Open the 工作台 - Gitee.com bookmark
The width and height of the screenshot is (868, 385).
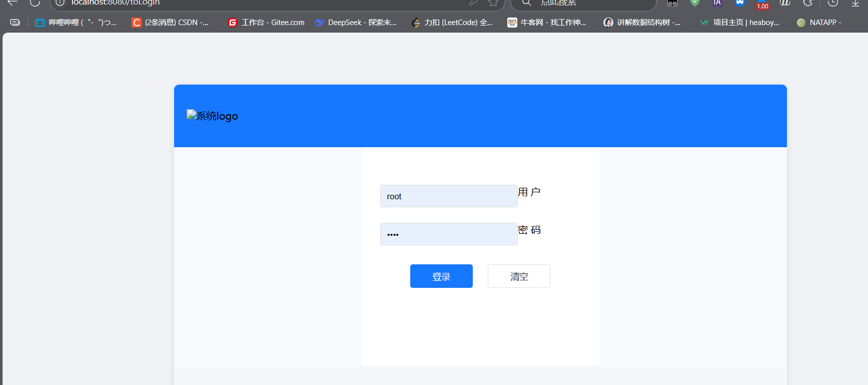tap(266, 23)
